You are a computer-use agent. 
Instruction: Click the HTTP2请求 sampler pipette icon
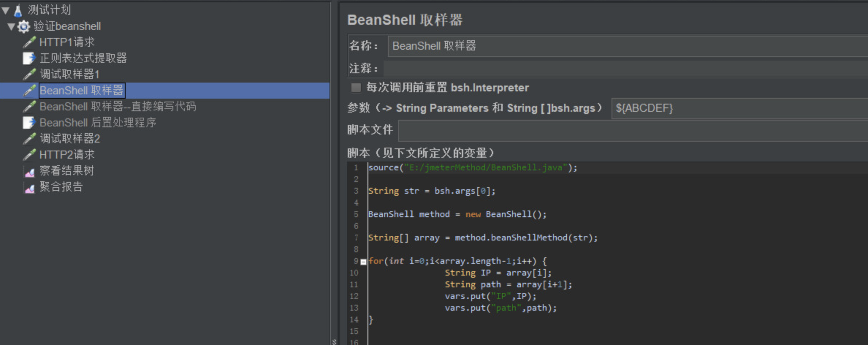[29, 155]
